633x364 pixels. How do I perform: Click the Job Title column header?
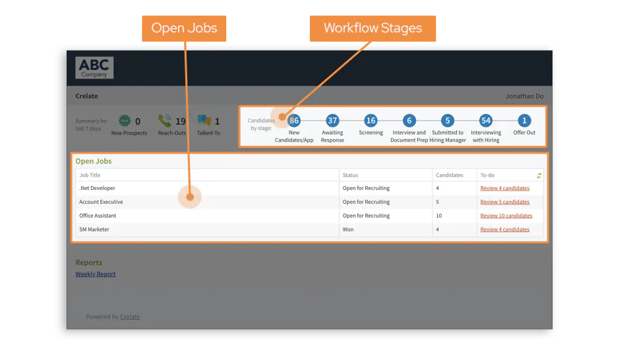(90, 175)
